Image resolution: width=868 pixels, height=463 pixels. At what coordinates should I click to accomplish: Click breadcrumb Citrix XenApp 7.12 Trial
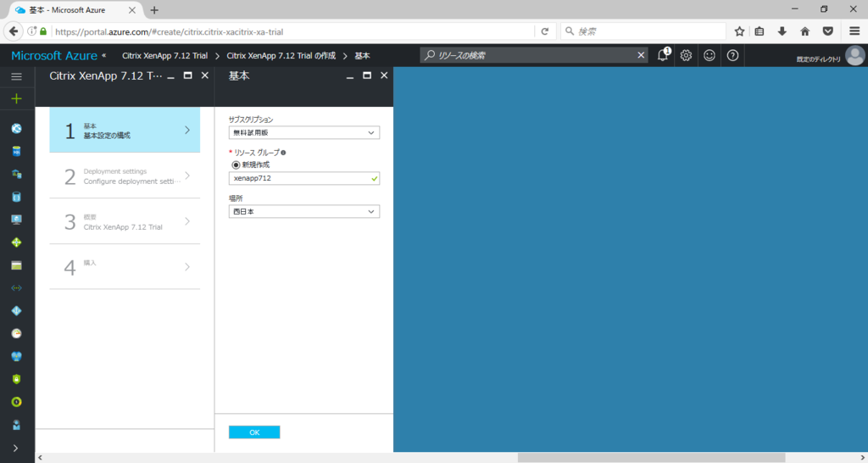(x=165, y=55)
